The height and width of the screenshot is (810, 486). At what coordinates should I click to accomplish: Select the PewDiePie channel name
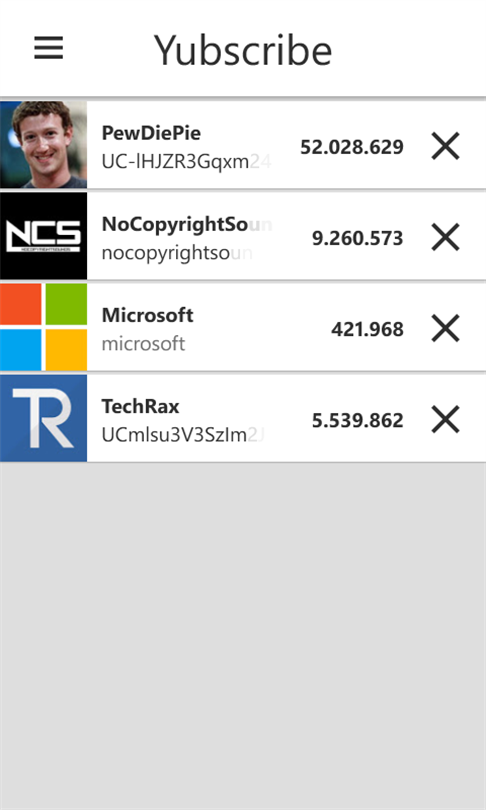[x=151, y=133]
